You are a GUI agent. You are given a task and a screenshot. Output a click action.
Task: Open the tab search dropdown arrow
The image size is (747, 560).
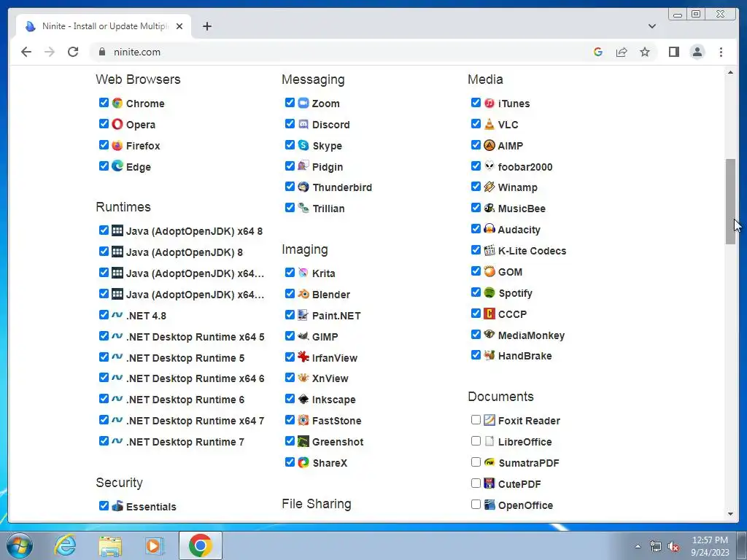652,26
